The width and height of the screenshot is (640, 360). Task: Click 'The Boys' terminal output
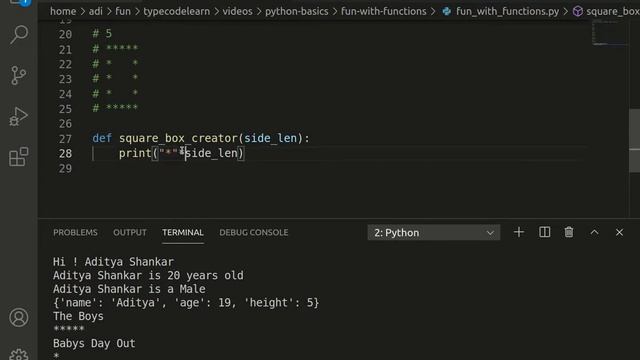[78, 316]
